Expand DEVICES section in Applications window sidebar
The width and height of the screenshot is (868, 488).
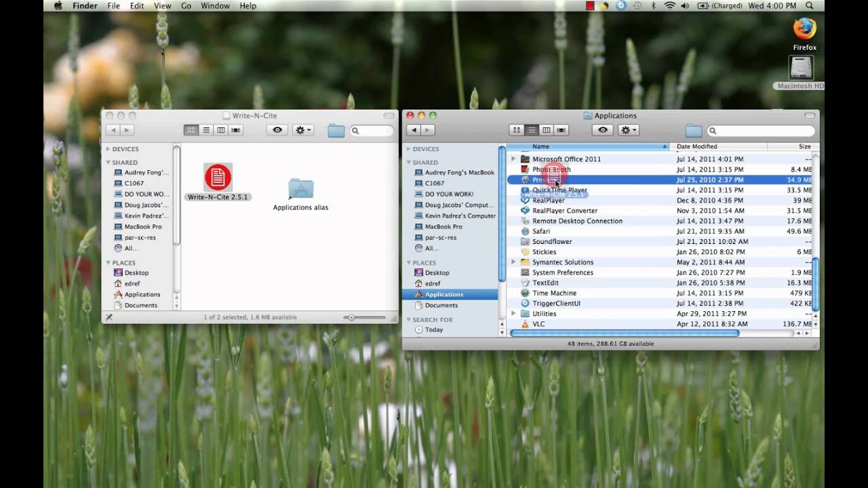pos(409,149)
